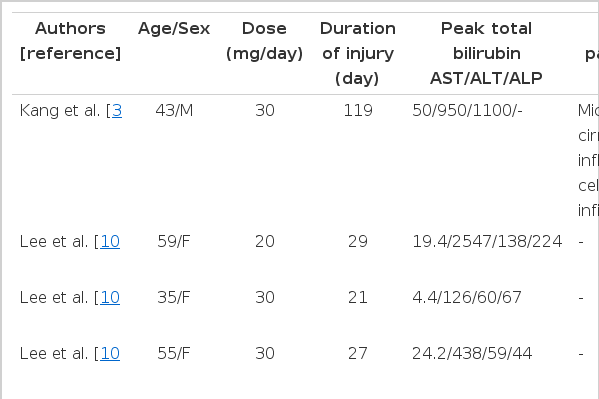This screenshot has height=399, width=599.
Task: Click the dose value 20 cell
Action: pos(265,242)
